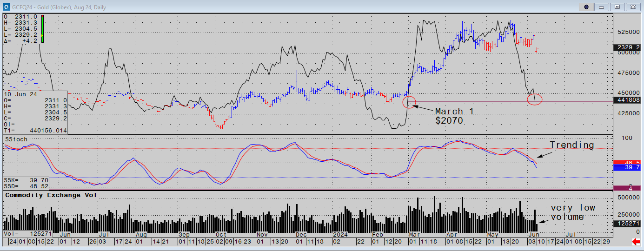Viewport: 644px width, 251px height.
Task: Click the chart application icon in title bar
Action: point(6,7)
